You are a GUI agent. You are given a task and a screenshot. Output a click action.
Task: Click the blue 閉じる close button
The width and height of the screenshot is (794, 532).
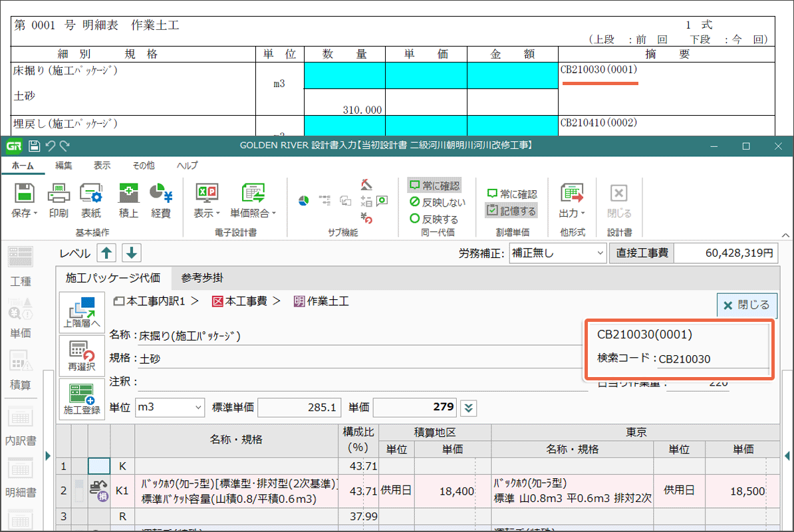point(747,305)
